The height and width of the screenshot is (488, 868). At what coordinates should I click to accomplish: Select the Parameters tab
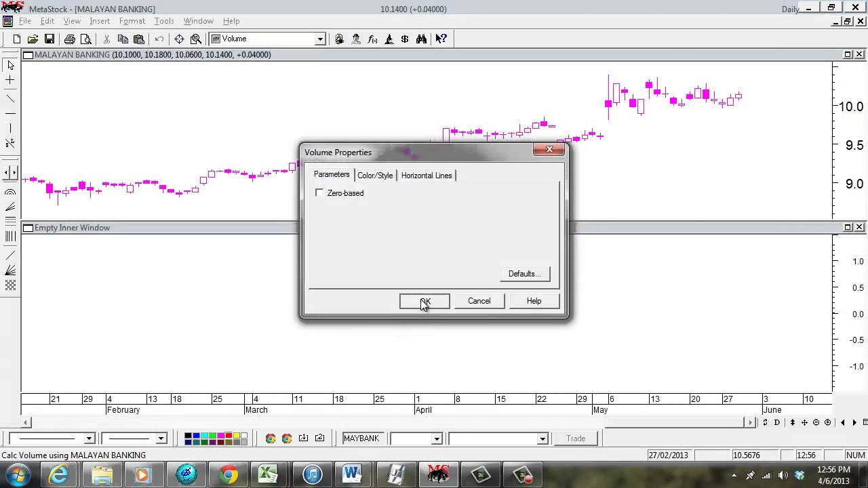332,174
